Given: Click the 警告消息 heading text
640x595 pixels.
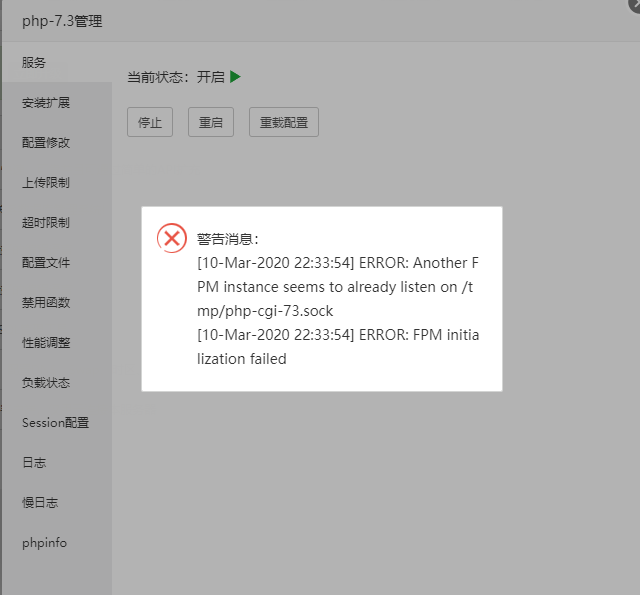Looking at the screenshot, I should click(x=228, y=239).
